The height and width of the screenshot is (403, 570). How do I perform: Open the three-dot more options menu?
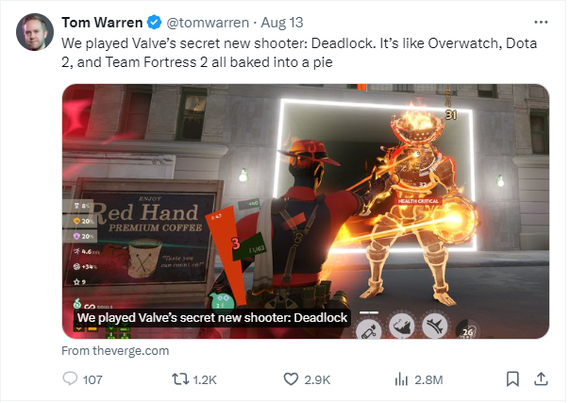(541, 23)
